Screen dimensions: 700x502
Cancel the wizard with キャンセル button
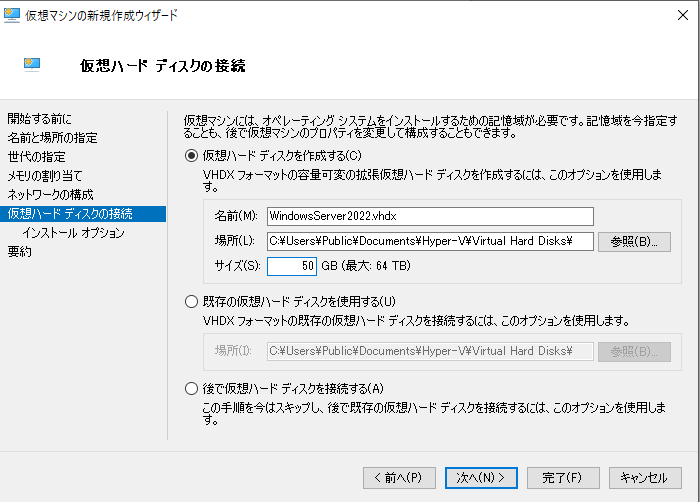click(x=645, y=478)
